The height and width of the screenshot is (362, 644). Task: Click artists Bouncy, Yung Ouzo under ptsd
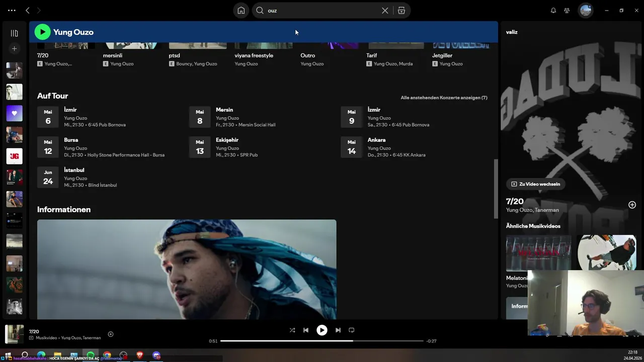197,64
